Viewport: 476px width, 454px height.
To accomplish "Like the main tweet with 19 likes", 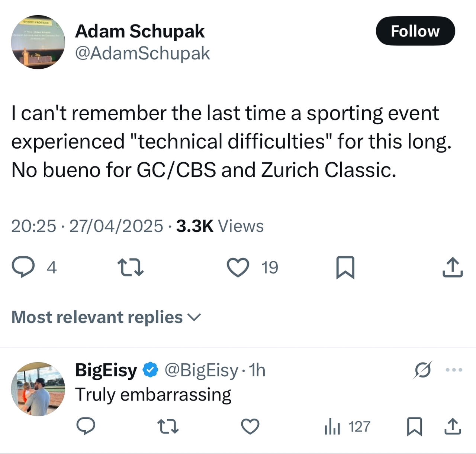I will (x=238, y=267).
